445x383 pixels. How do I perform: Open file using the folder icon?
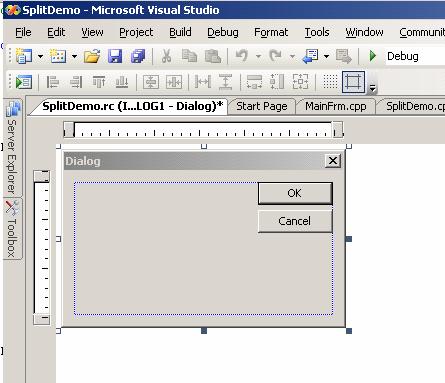92,56
